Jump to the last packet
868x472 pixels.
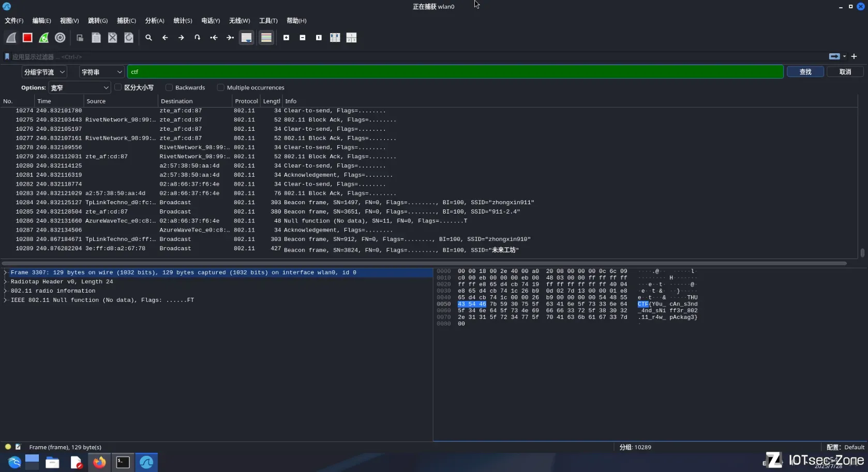coord(230,38)
